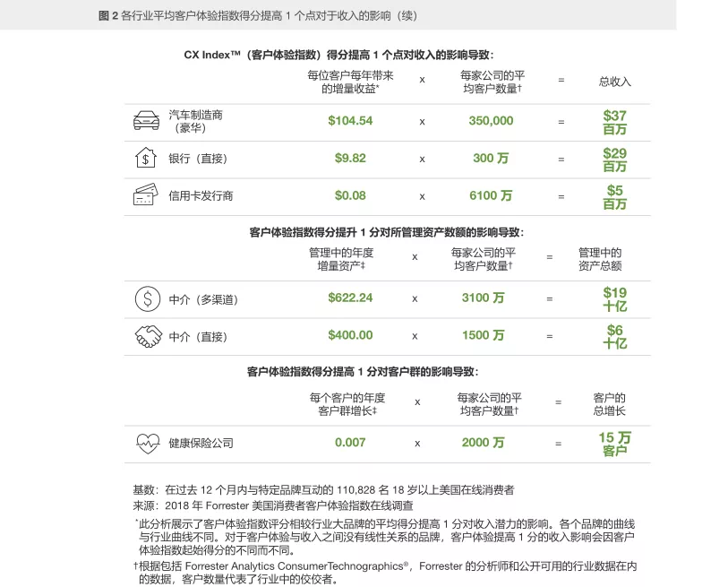Image resolution: width=728 pixels, height=587 pixels.
Task: Click the 总收入 column header
Action: pyautogui.click(x=614, y=82)
